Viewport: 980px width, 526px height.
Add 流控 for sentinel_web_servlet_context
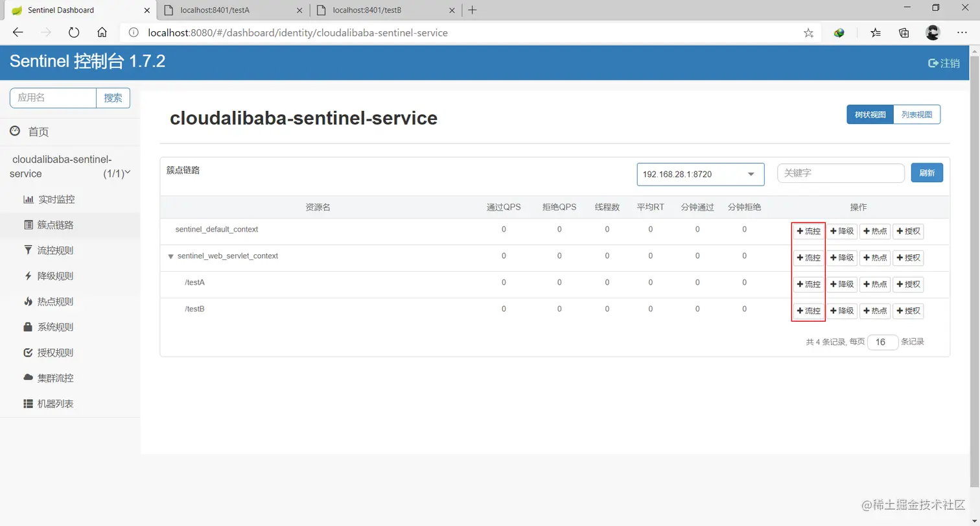[x=808, y=257]
